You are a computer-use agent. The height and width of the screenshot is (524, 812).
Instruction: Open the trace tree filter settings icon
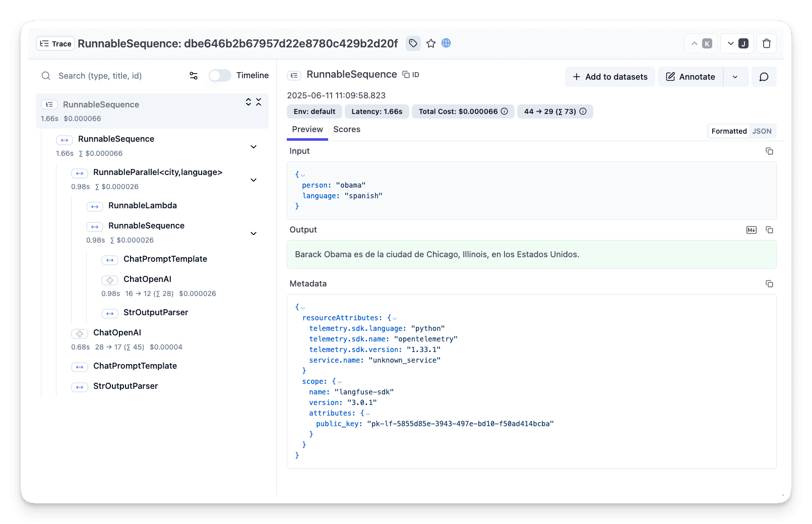(194, 76)
